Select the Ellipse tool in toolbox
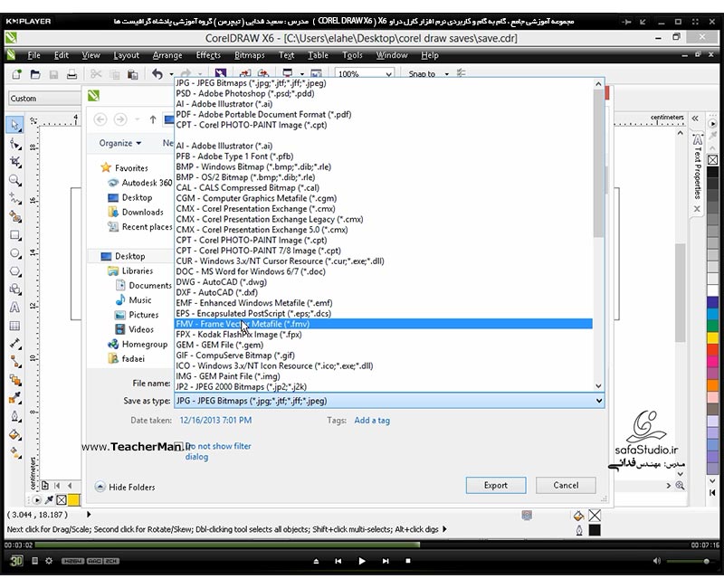 15,253
